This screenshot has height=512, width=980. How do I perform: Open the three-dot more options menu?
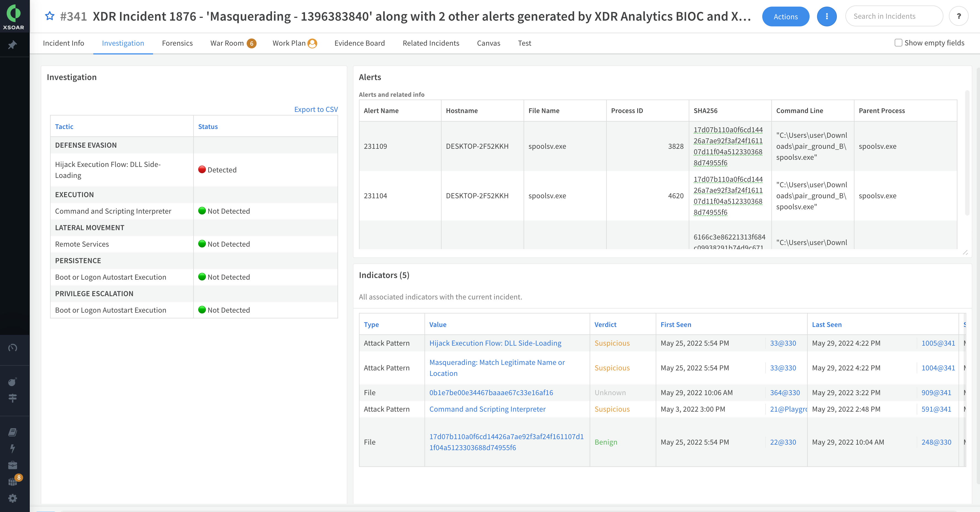click(x=826, y=17)
